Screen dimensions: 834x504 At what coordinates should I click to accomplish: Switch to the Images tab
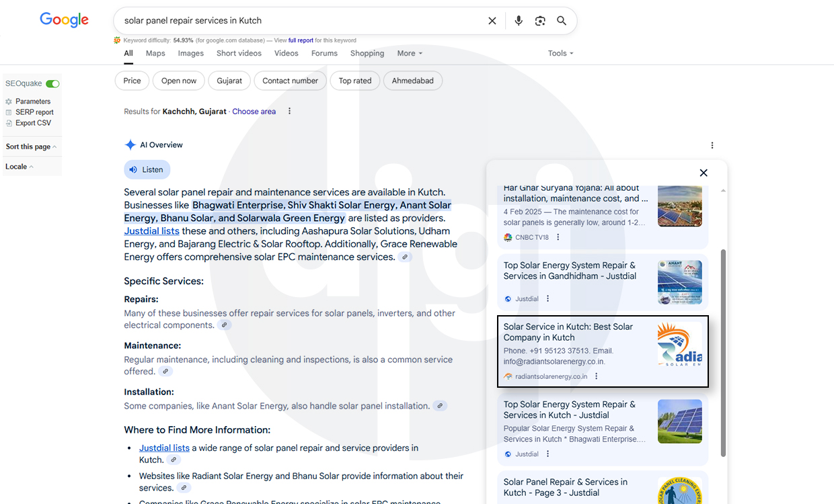(190, 54)
